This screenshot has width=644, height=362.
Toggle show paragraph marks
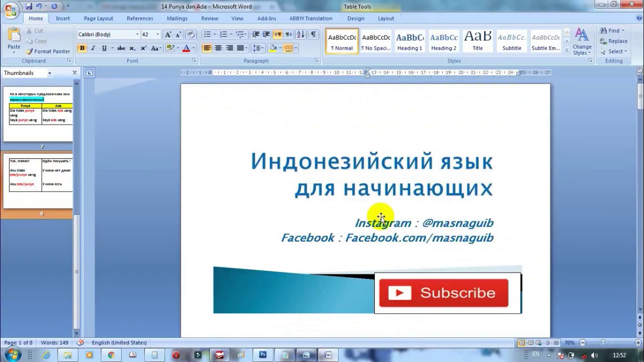point(313,35)
